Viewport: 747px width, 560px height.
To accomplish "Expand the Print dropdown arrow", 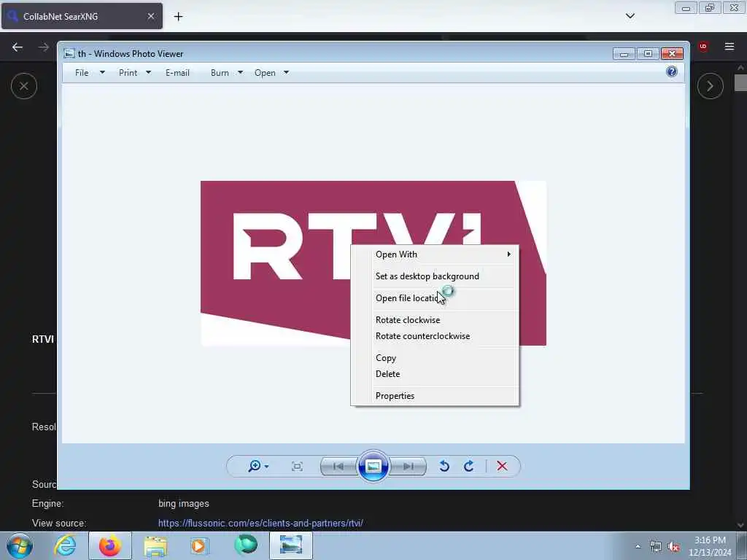I will coord(148,72).
